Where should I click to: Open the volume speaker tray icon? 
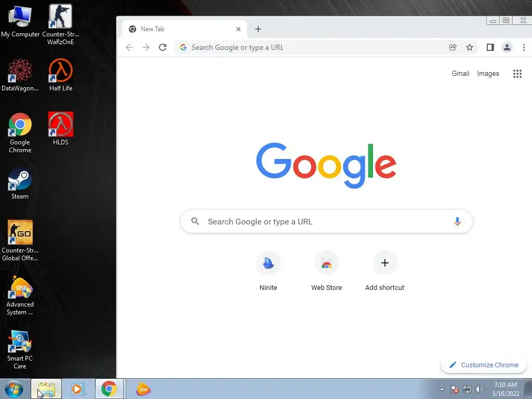[x=480, y=389]
